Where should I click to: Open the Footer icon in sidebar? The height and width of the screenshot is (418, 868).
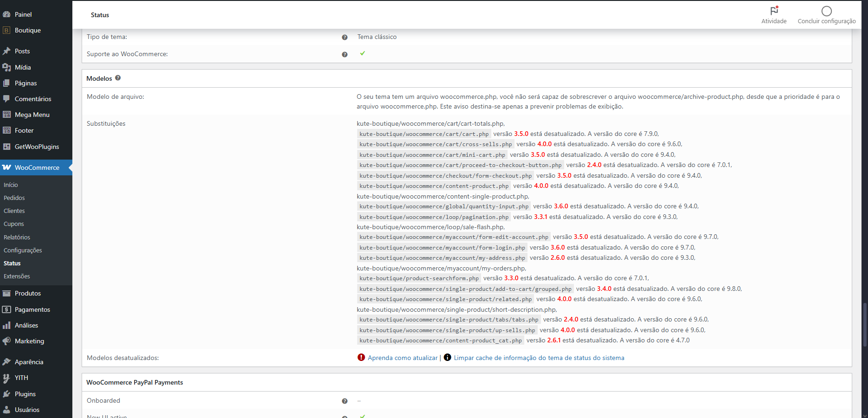point(6,130)
